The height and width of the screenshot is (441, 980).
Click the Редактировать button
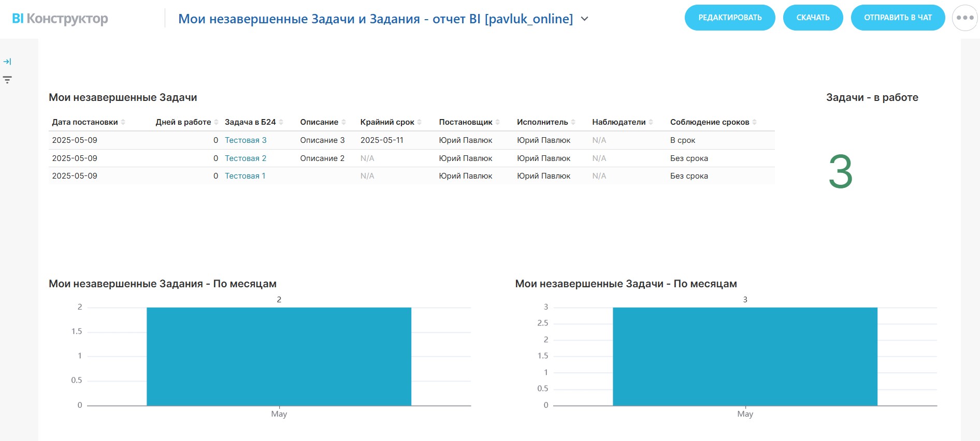click(x=729, y=18)
